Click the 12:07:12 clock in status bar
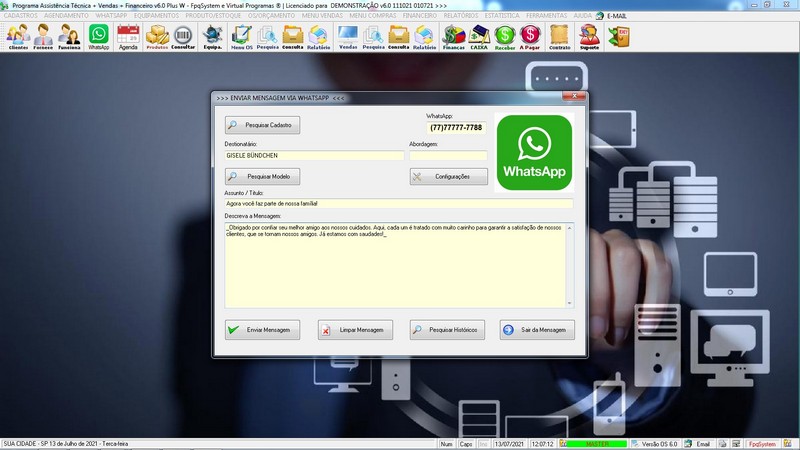Viewport: 800px width, 450px height. pyautogui.click(x=542, y=444)
